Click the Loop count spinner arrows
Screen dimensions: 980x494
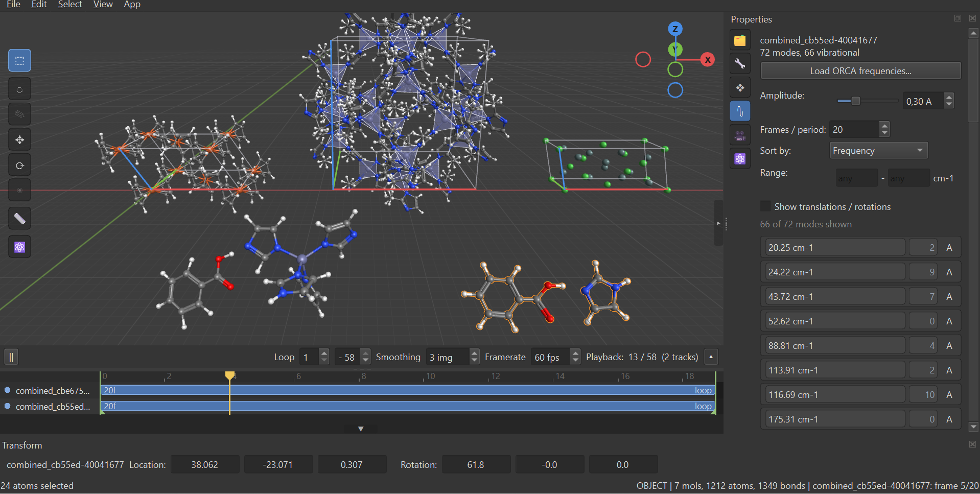pyautogui.click(x=324, y=357)
